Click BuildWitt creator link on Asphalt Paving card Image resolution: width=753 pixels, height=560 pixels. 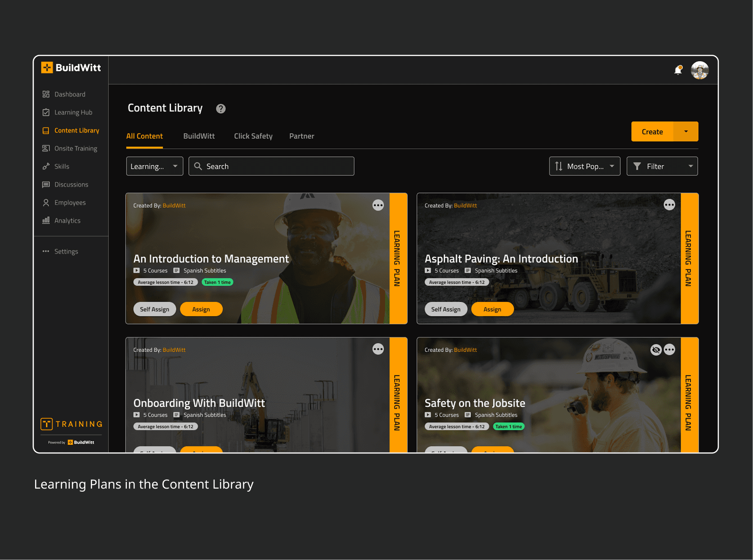[x=466, y=205]
